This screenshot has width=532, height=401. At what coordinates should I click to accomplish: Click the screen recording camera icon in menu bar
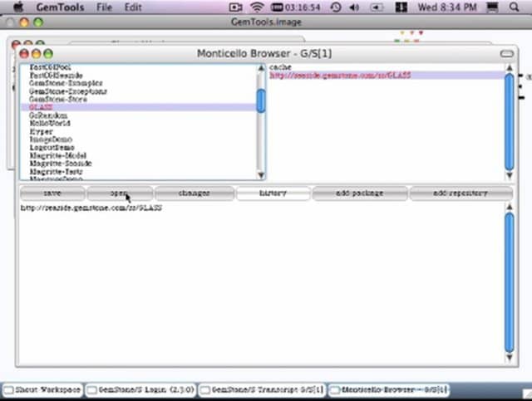pyautogui.click(x=235, y=7)
